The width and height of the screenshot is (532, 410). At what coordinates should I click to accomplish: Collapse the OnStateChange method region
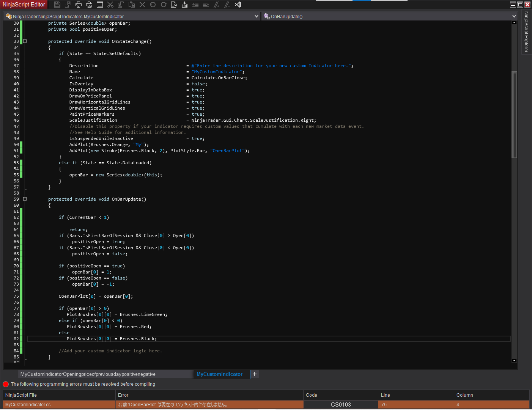25,41
